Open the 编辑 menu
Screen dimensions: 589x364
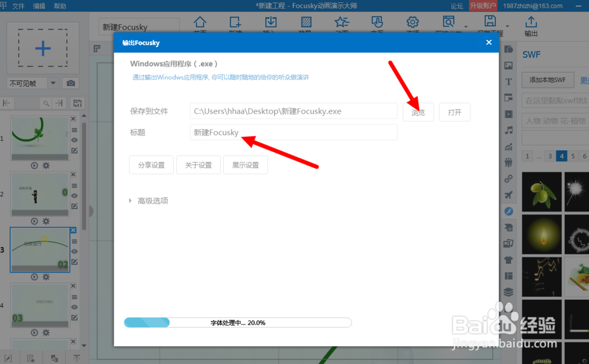pyautogui.click(x=39, y=6)
